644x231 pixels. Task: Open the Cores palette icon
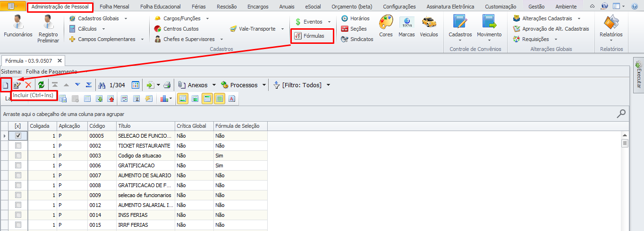(x=386, y=26)
